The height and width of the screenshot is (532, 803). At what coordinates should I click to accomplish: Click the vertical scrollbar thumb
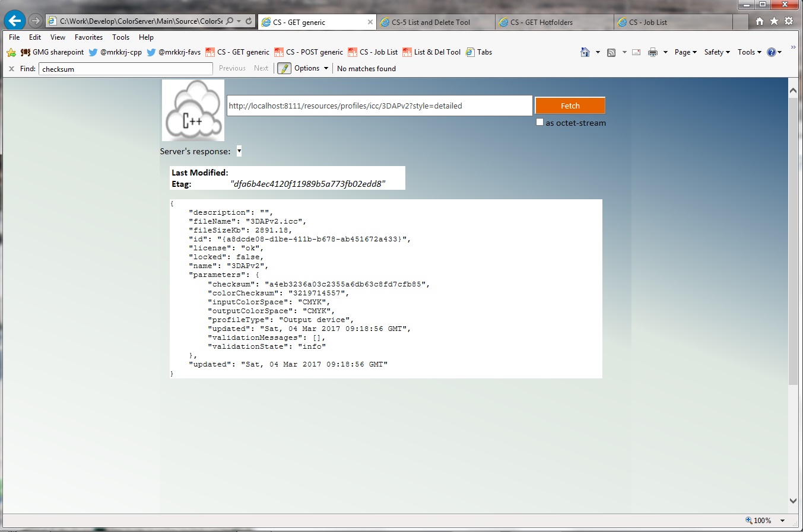click(793, 241)
